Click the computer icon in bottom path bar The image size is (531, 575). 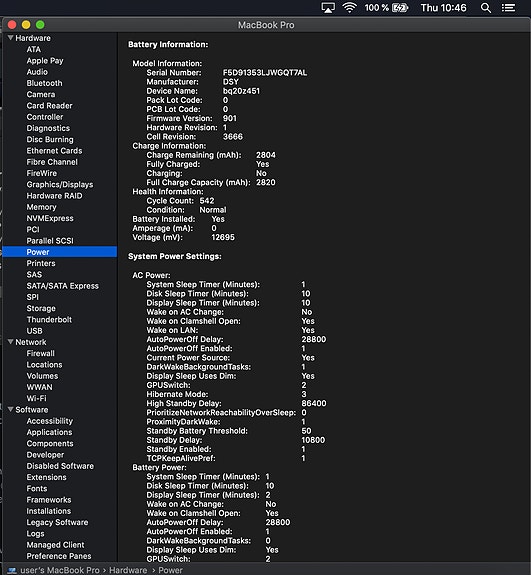click(x=12, y=570)
